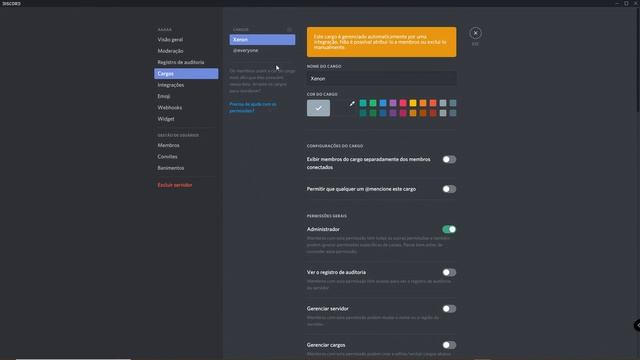This screenshot has height=360, width=640.
Task: Turn off the Administrador permission toggle
Action: click(x=449, y=229)
